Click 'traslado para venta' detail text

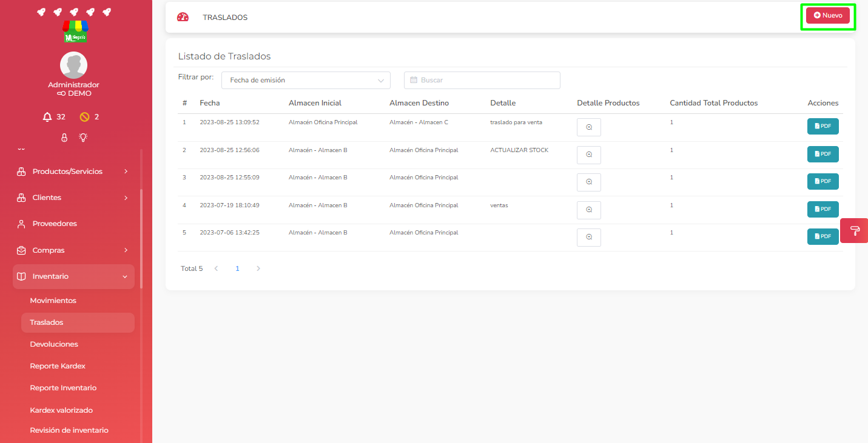pos(516,122)
